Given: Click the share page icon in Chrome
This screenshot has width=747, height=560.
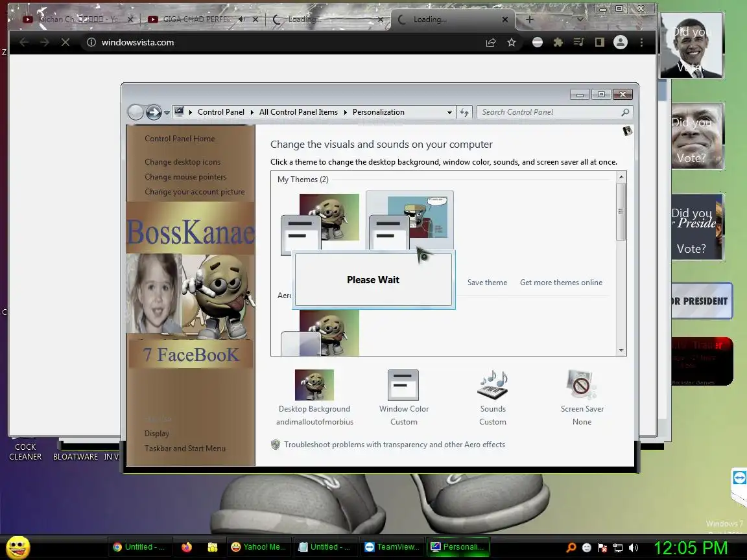Looking at the screenshot, I should (491, 42).
